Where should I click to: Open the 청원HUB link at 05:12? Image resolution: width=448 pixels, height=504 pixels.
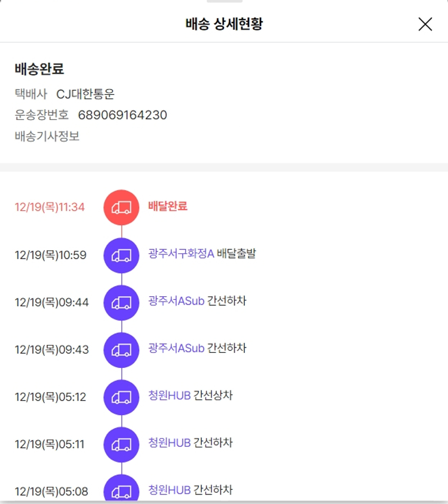pos(170,395)
